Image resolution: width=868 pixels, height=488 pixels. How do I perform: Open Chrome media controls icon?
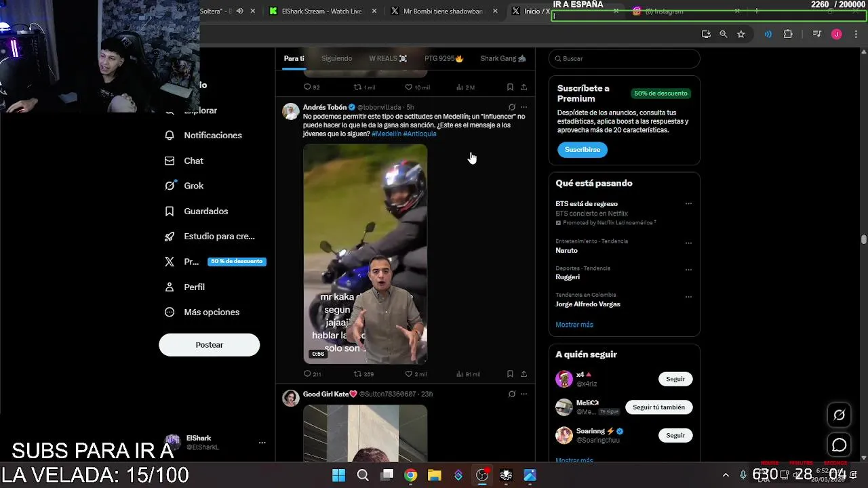tap(817, 34)
